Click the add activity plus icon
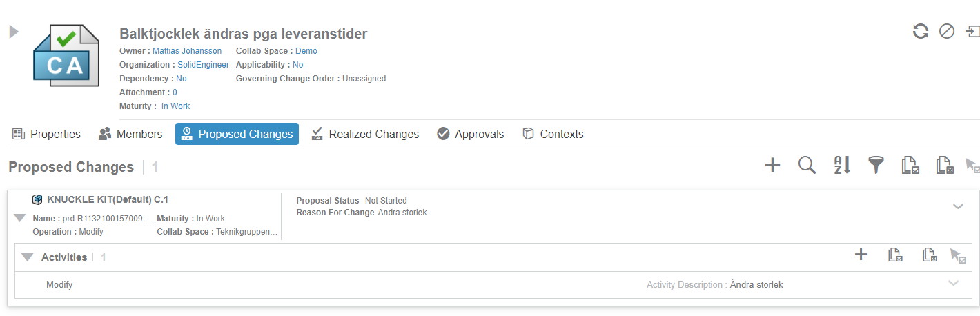The image size is (980, 316). [861, 255]
